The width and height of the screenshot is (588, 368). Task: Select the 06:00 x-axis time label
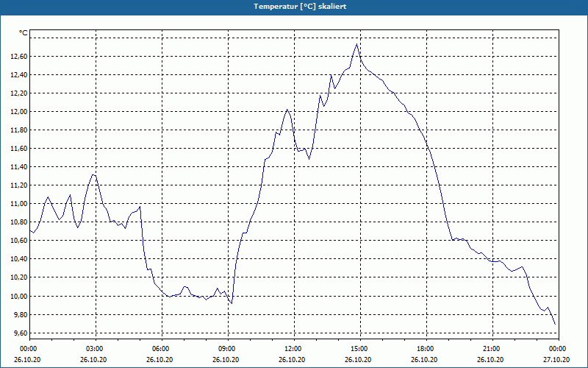click(159, 349)
